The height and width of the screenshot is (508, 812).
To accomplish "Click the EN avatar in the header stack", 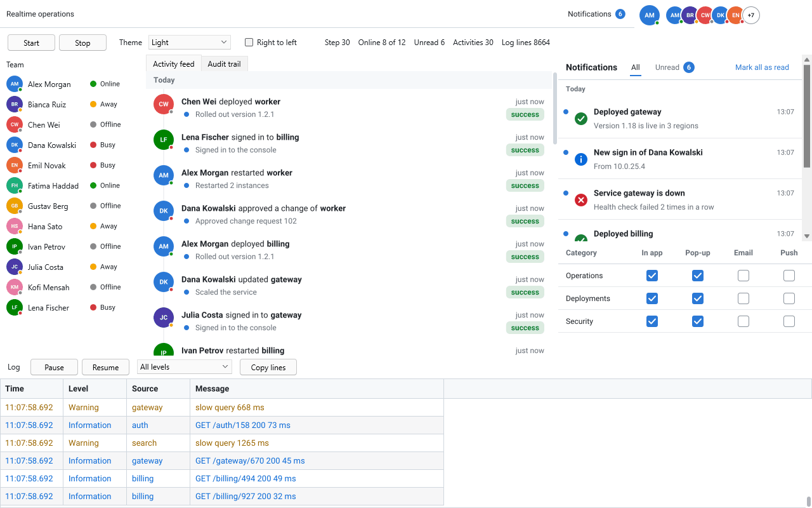I will [735, 15].
